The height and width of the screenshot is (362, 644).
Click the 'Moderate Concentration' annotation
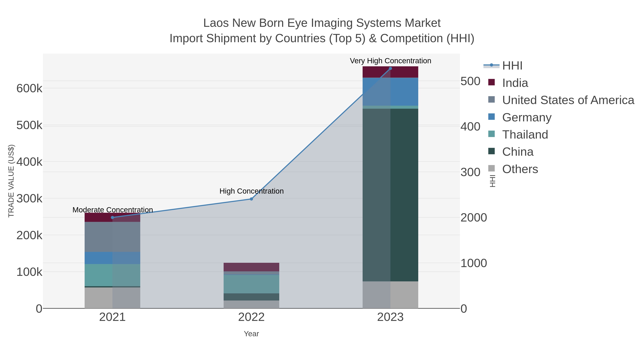click(113, 210)
